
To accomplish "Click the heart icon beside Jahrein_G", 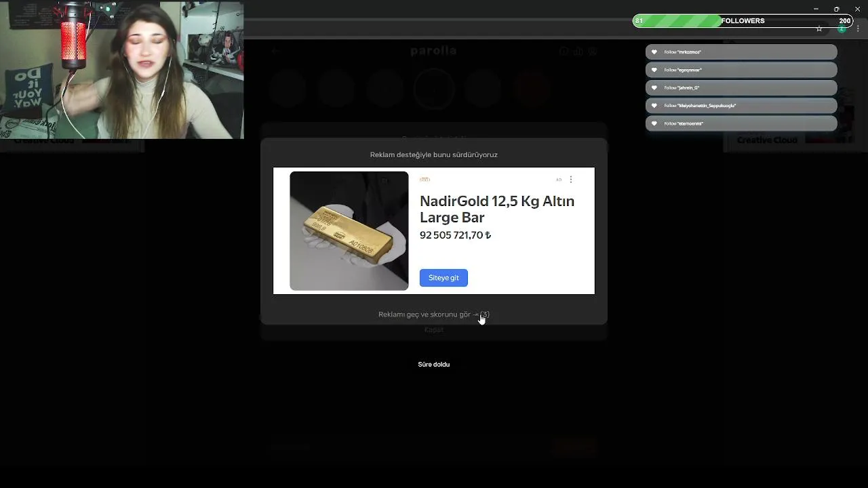I will 654,87.
